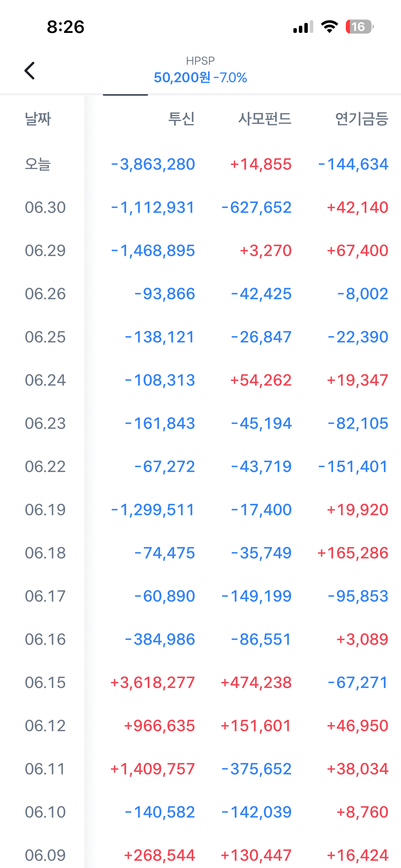Tap the +3,618,277 value on 06.15
The image size is (401, 868).
pos(153,683)
